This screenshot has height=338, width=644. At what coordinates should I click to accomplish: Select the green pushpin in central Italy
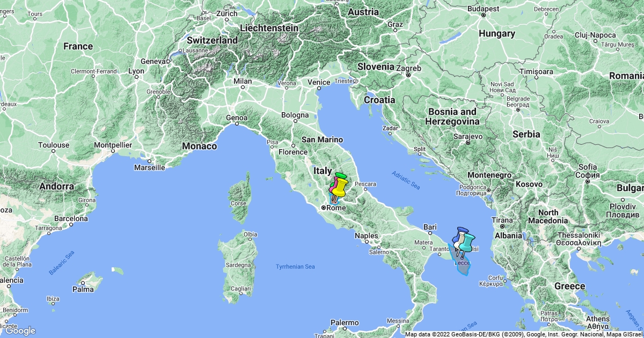click(341, 175)
